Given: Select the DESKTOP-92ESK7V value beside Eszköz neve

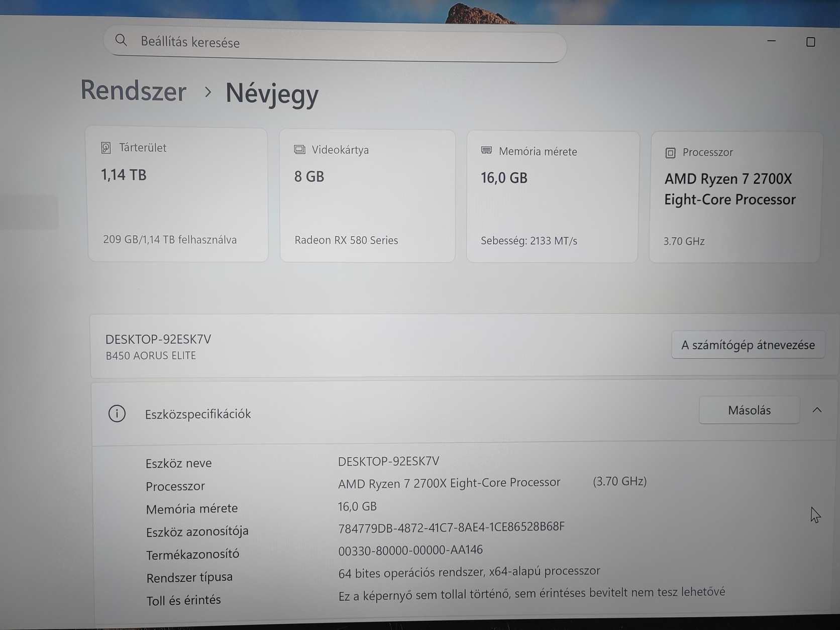Looking at the screenshot, I should 388,461.
